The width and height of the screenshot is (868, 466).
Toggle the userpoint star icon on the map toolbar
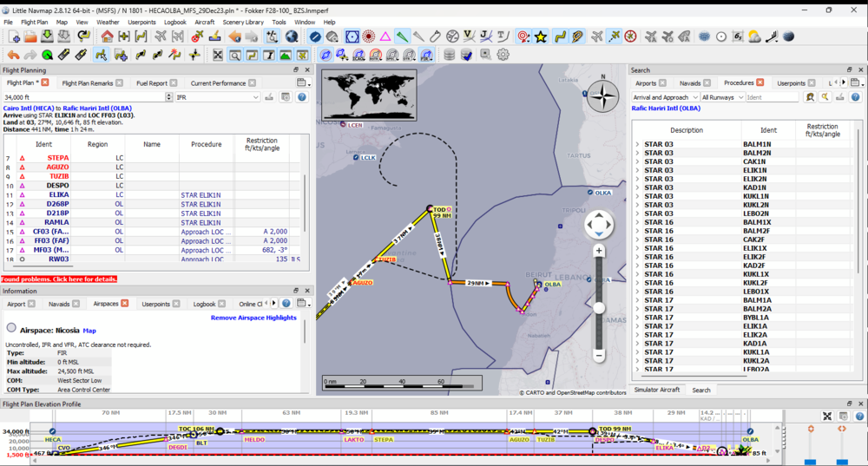point(541,36)
